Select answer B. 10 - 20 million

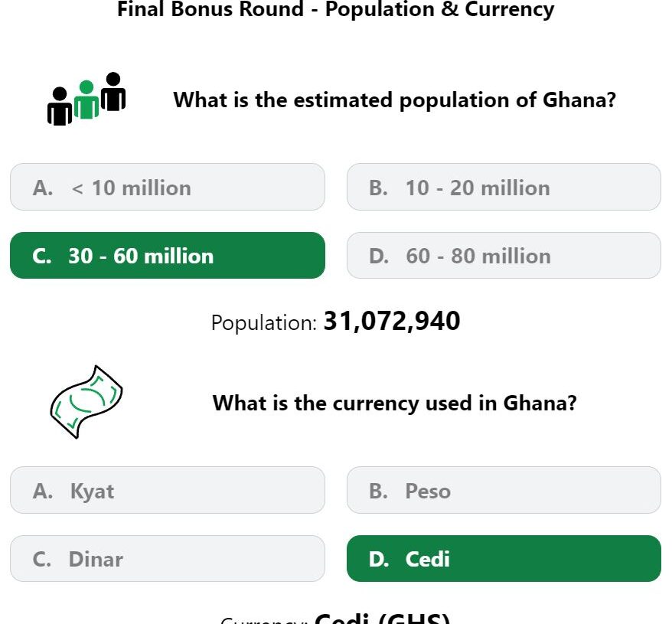click(504, 187)
